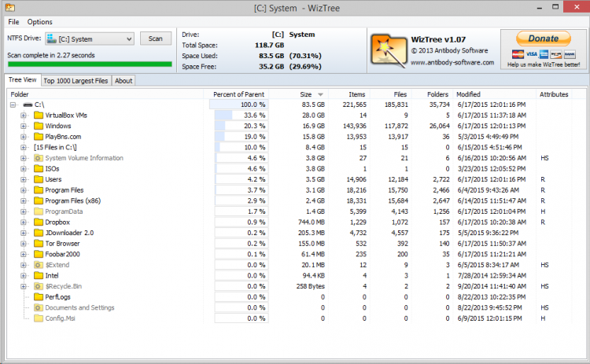Viewport: 590px width, 364px height.
Task: Expand the VirtualBox VMs folder
Action: (x=24, y=115)
